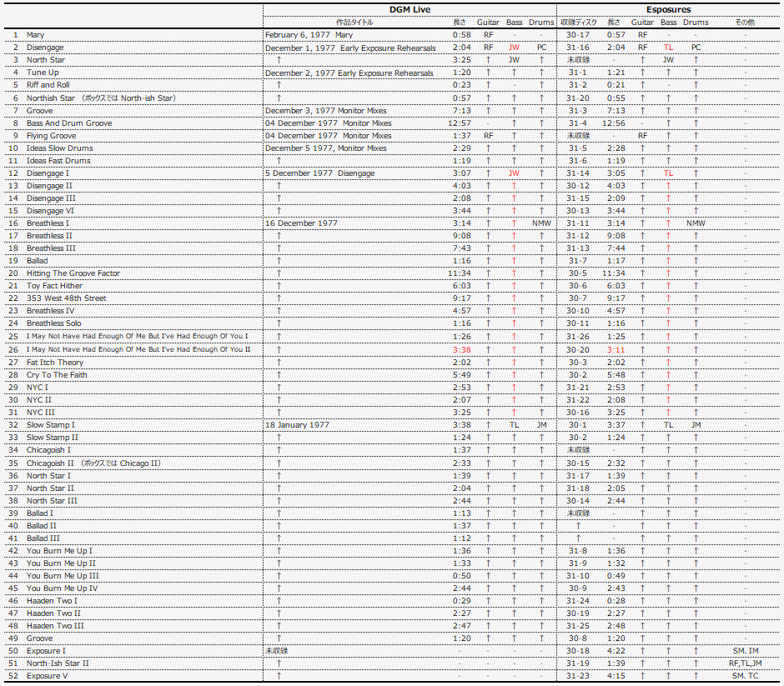This screenshot has width=784, height=686.
Task: Click the "5 December 1977 Disengage" cell
Action: pos(319,173)
